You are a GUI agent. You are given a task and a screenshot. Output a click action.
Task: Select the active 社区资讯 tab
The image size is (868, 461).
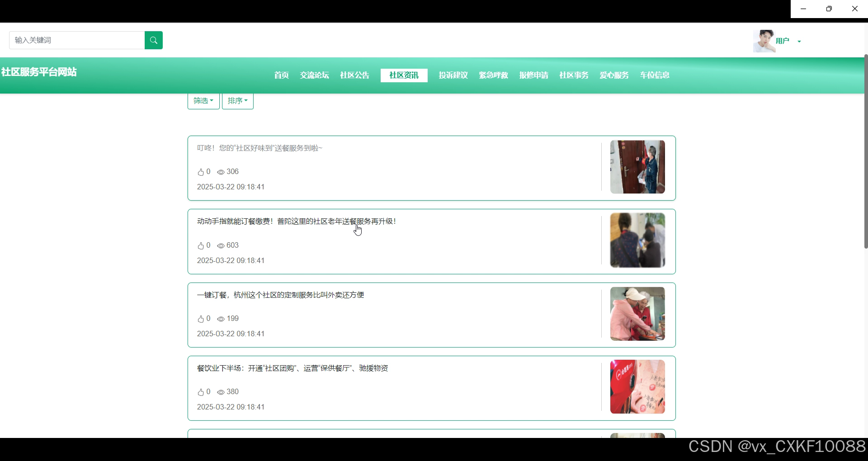pos(404,75)
